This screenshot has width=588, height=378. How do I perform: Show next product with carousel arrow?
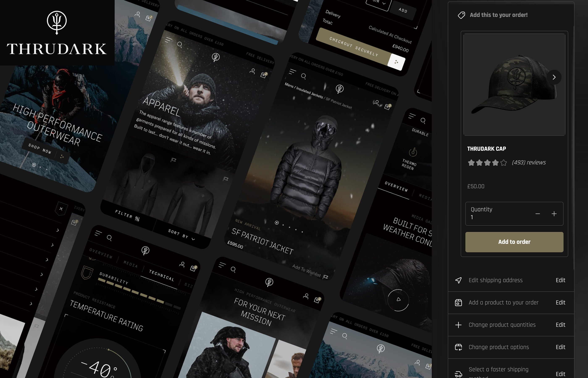pos(554,77)
